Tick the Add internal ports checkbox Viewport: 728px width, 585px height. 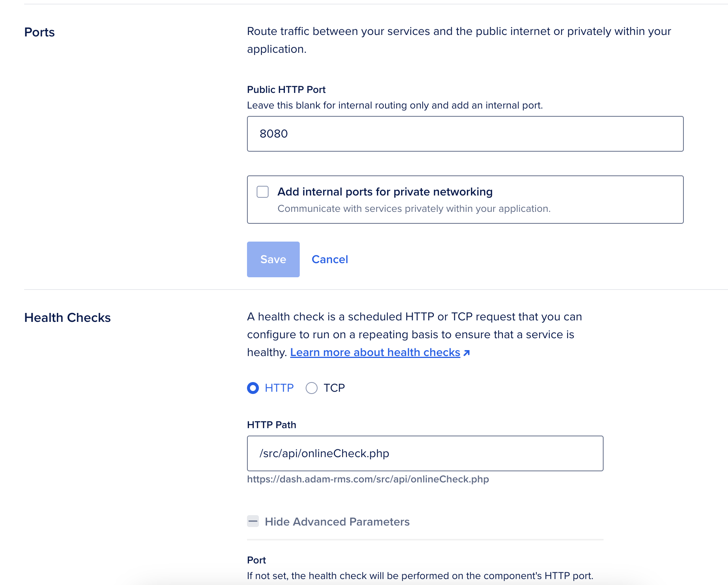(x=263, y=192)
